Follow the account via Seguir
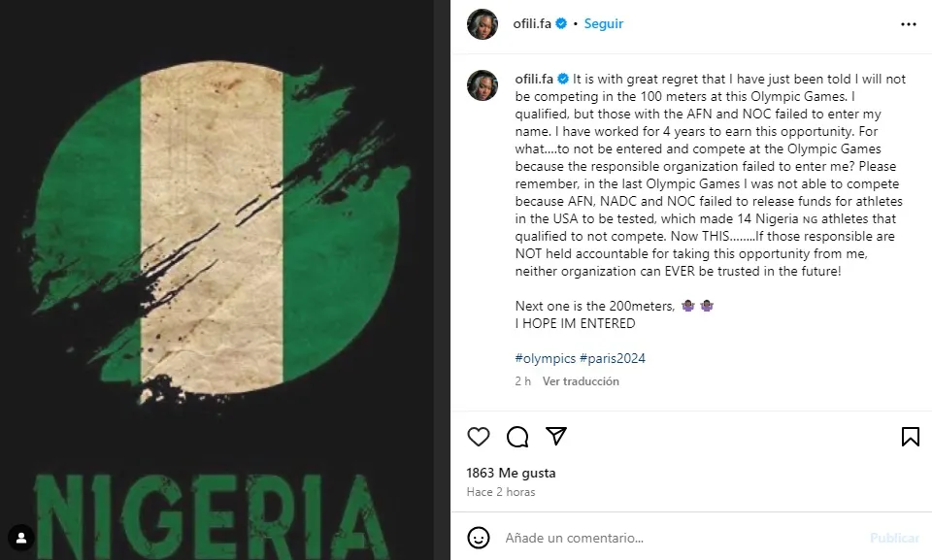This screenshot has height=560, width=932. pos(603,24)
